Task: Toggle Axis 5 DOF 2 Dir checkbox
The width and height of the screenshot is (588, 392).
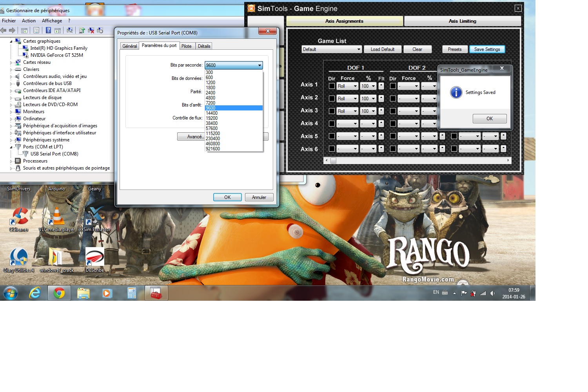Action: 393,136
